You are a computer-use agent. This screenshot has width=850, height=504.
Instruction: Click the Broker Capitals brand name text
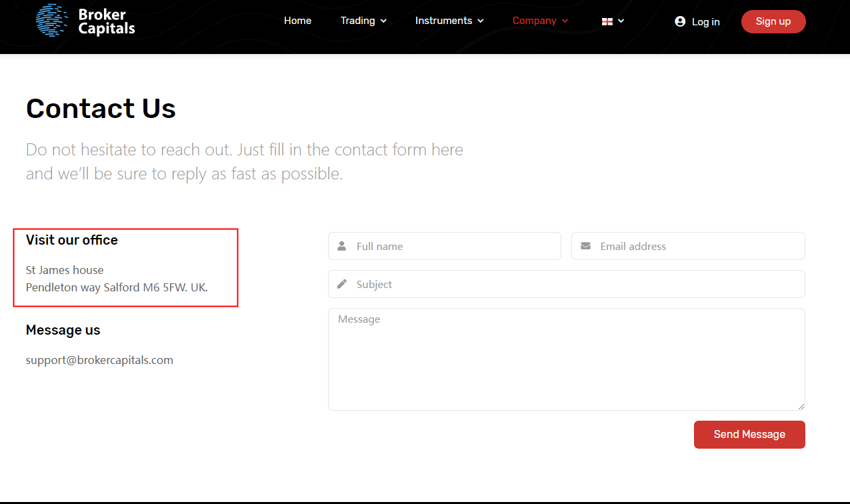click(107, 21)
